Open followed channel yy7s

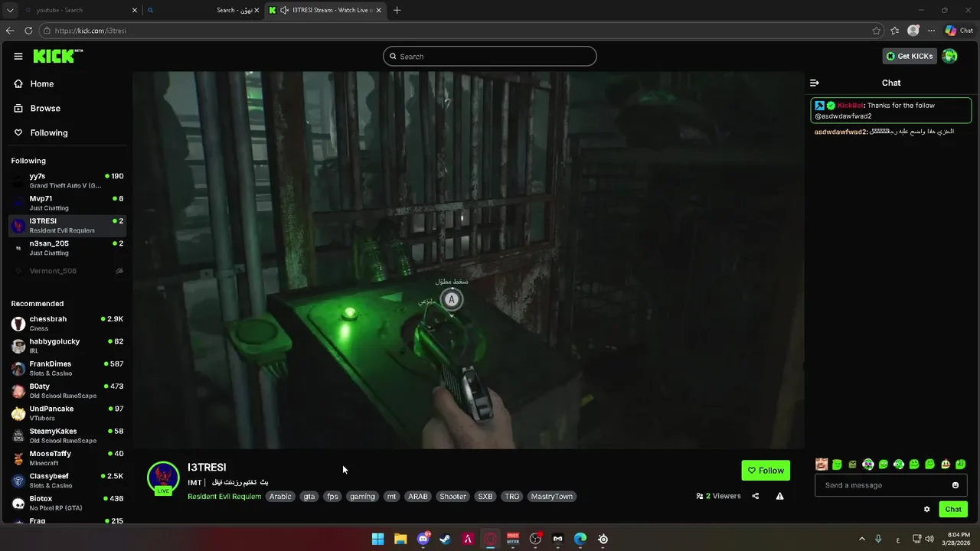[67, 181]
